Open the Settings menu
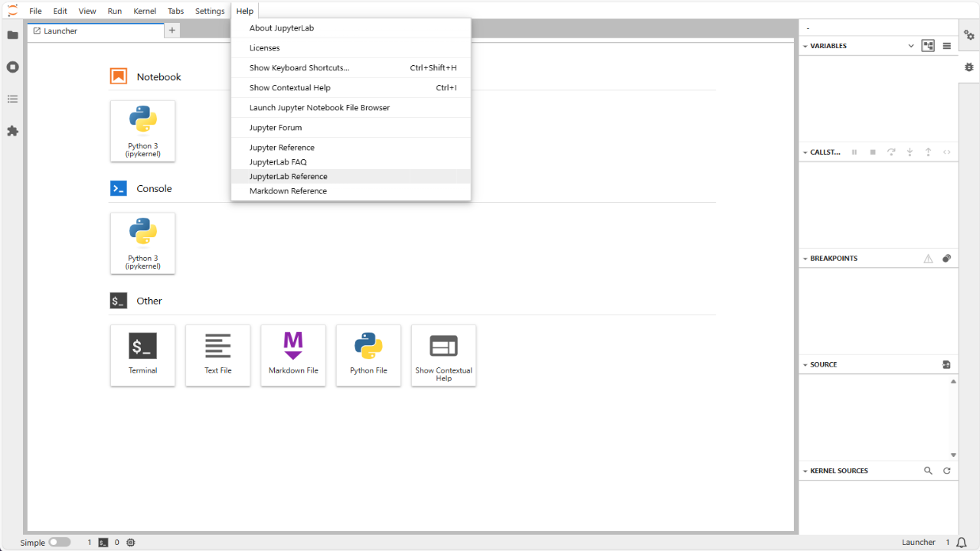Image resolution: width=980 pixels, height=551 pixels. [210, 11]
